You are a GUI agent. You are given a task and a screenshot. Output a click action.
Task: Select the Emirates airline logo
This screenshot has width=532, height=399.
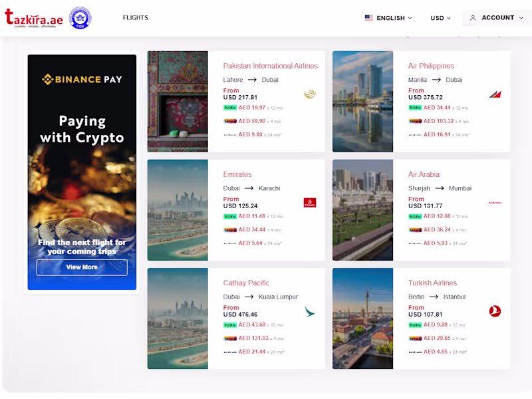(310, 203)
